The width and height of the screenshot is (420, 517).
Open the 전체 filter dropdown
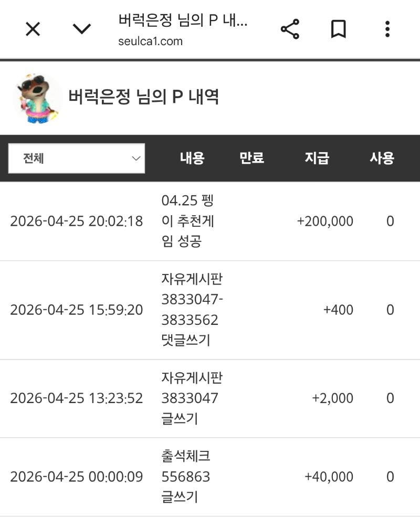click(77, 159)
